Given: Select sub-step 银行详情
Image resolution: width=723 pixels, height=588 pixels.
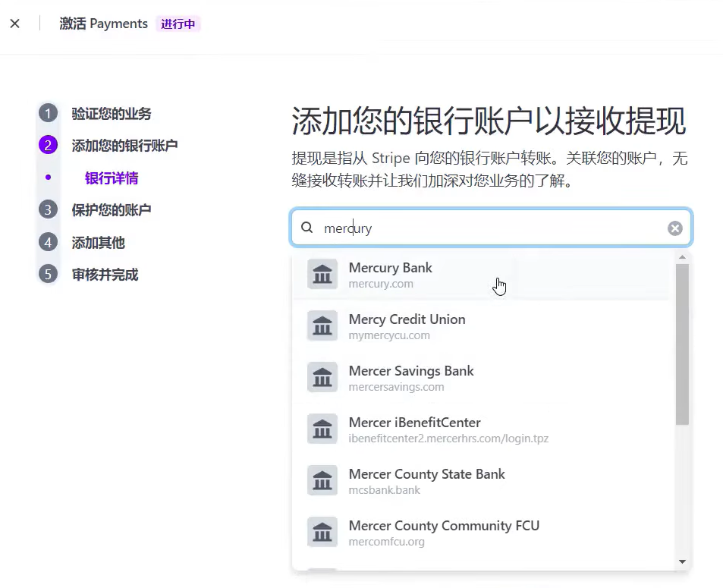Looking at the screenshot, I should (111, 178).
